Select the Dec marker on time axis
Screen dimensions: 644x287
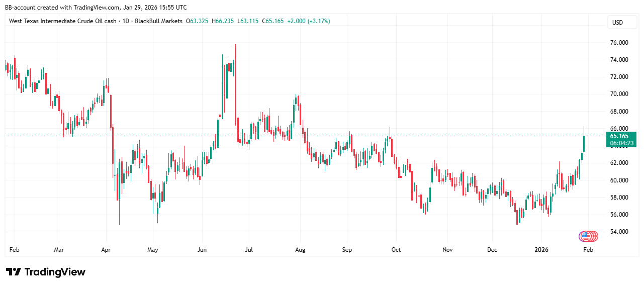[493, 249]
